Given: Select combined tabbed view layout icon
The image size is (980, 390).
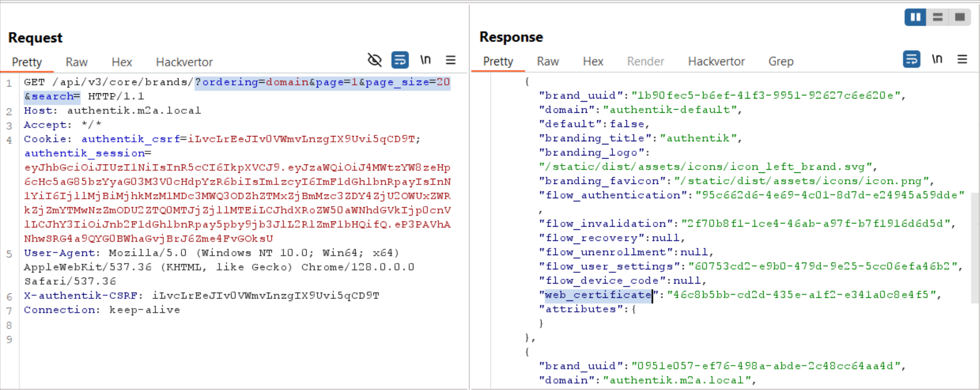Looking at the screenshot, I should click(x=959, y=17).
